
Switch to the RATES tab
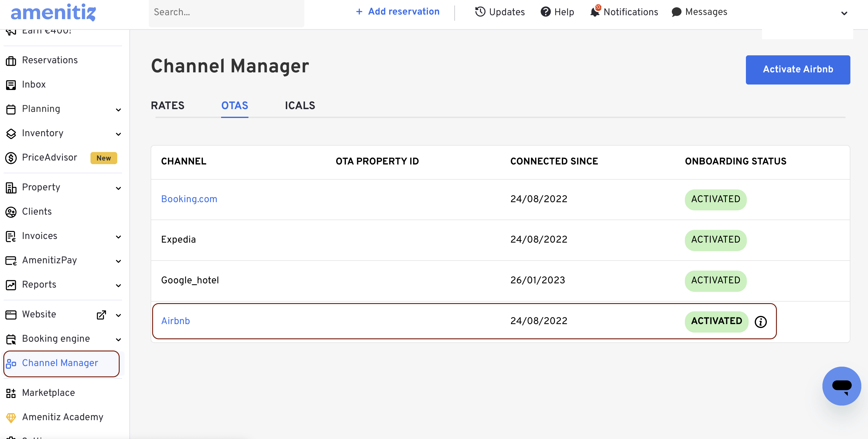[x=167, y=105]
